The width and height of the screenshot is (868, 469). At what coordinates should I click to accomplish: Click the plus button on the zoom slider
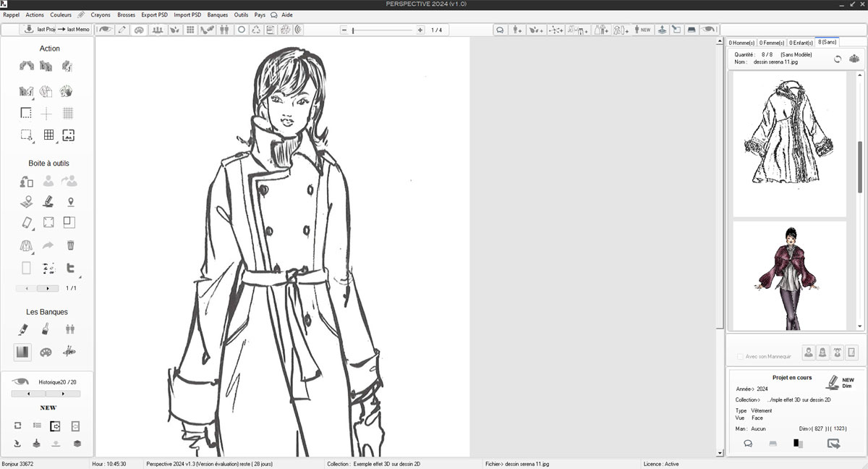pyautogui.click(x=420, y=30)
